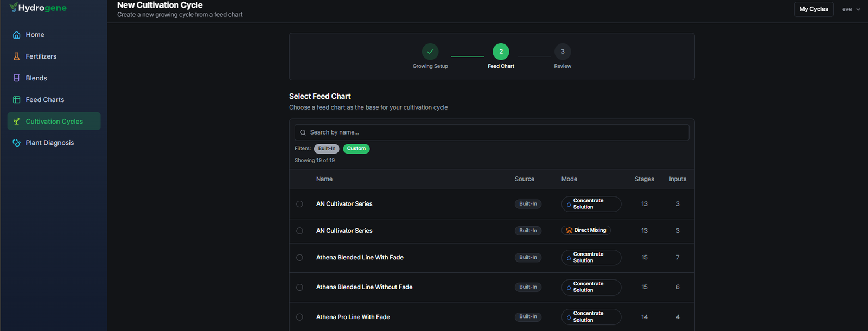
Task: Click Showing 19 of 19 text
Action: (315, 161)
